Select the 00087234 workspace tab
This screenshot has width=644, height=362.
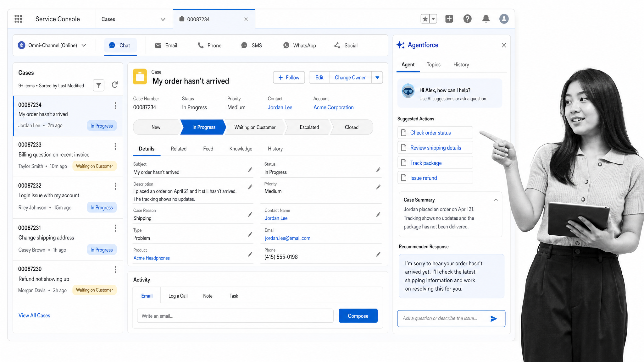coord(214,19)
